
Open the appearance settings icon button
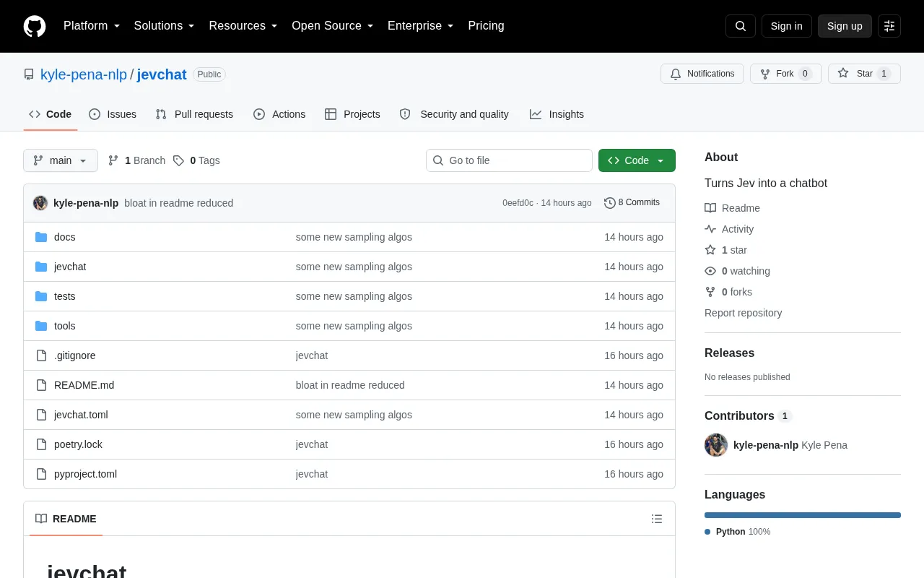[x=889, y=26]
